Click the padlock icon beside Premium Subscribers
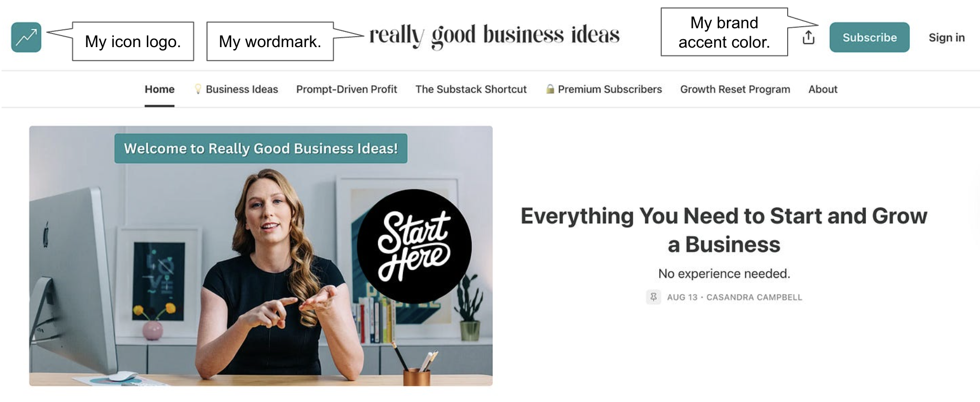This screenshot has height=402, width=980. (549, 89)
